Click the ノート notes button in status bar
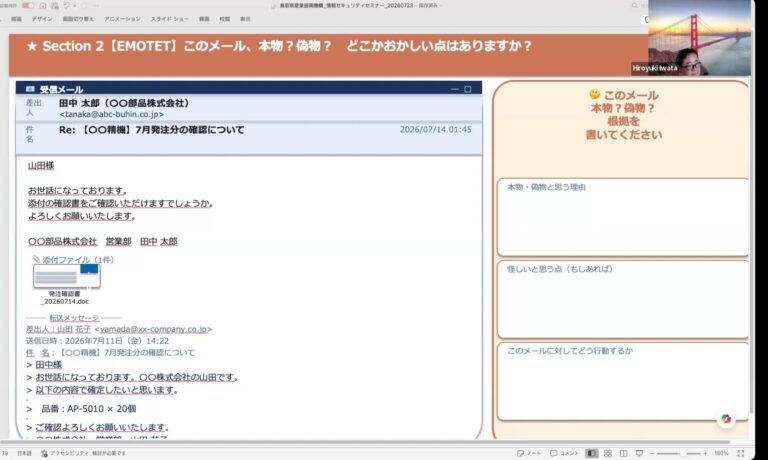Image resolution: width=768 pixels, height=460 pixels. point(529,453)
